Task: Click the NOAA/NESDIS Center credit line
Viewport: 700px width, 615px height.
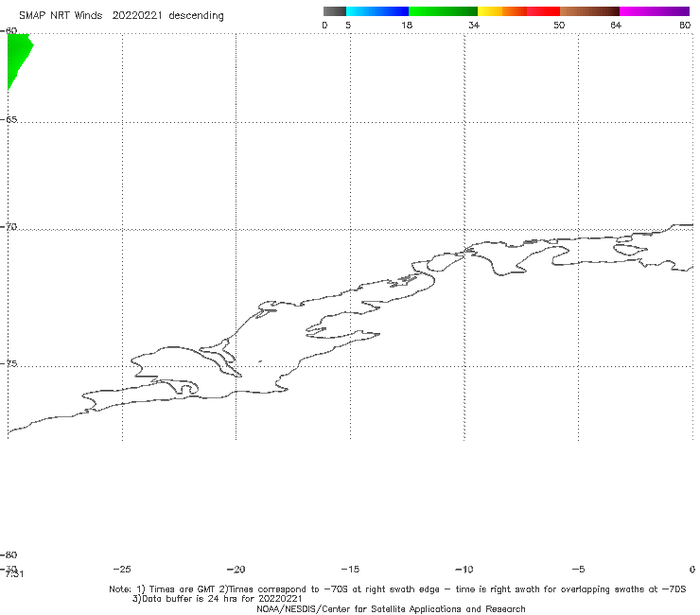Action: pyautogui.click(x=391, y=609)
